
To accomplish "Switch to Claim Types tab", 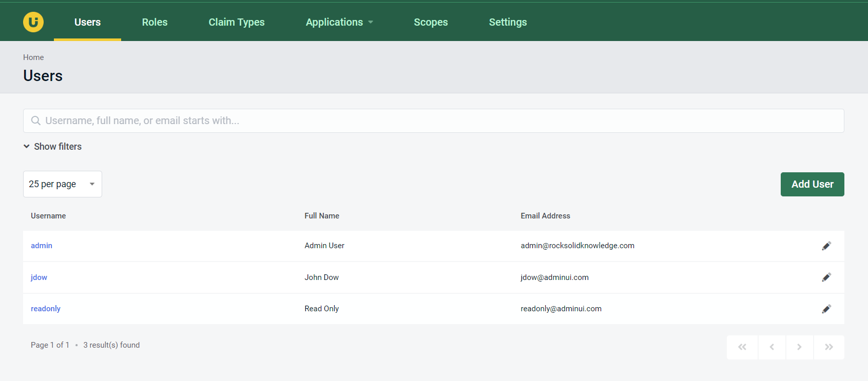I will tap(237, 22).
